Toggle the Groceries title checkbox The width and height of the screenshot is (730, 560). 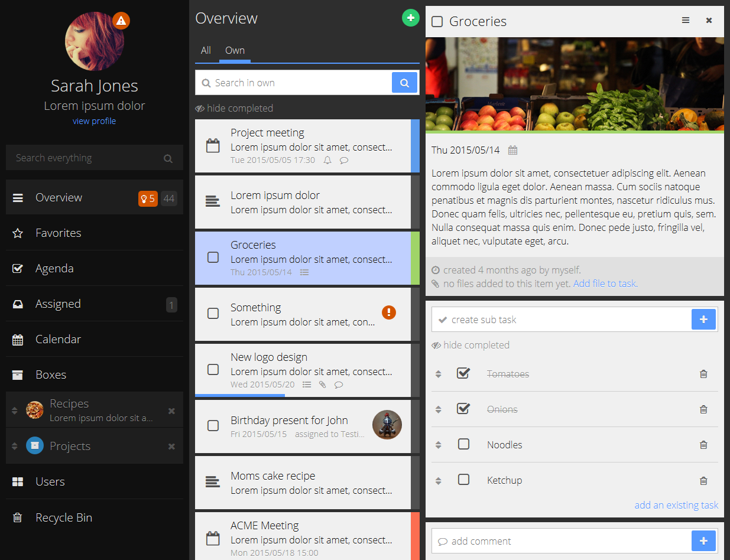point(437,22)
